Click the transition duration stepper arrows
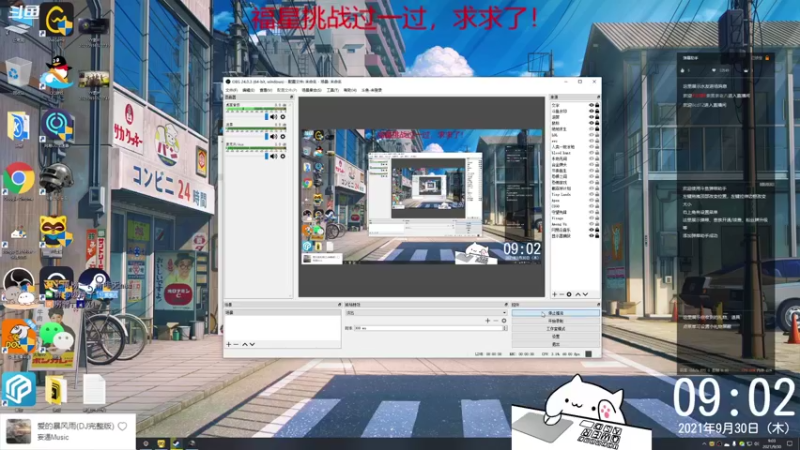 pyautogui.click(x=505, y=328)
